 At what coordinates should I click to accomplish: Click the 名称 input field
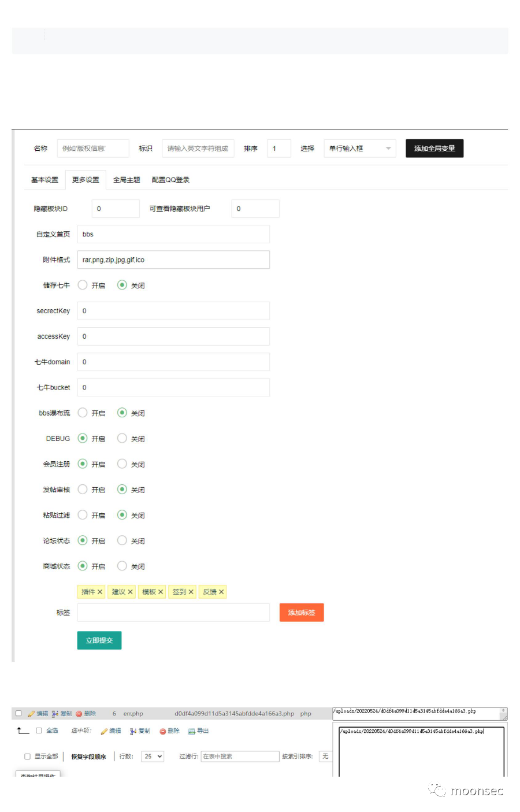[x=93, y=149]
